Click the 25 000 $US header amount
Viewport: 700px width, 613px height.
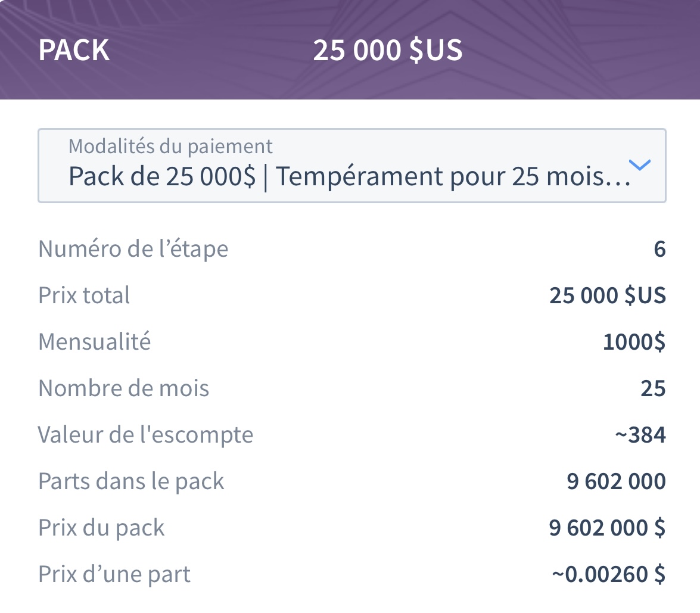tap(387, 50)
